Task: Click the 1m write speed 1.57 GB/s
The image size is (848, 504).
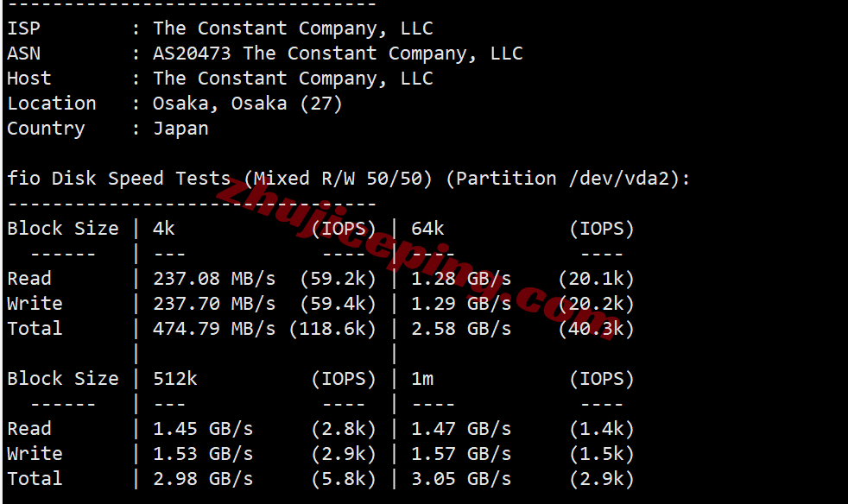Action: [x=461, y=454]
